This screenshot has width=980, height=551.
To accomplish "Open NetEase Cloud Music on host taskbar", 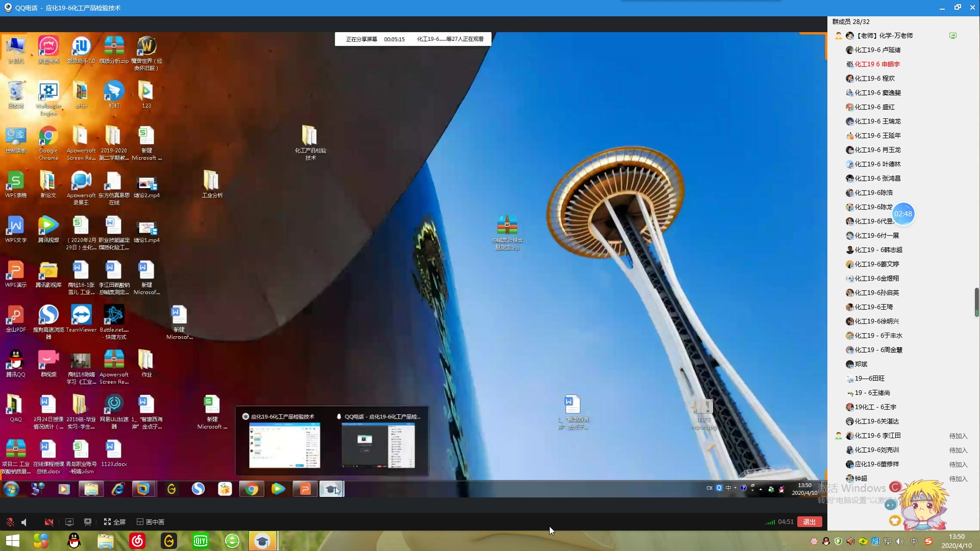I will [137, 541].
